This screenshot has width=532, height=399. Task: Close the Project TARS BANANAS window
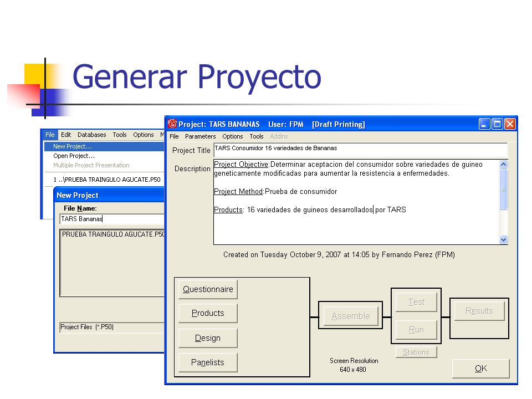[x=510, y=124]
